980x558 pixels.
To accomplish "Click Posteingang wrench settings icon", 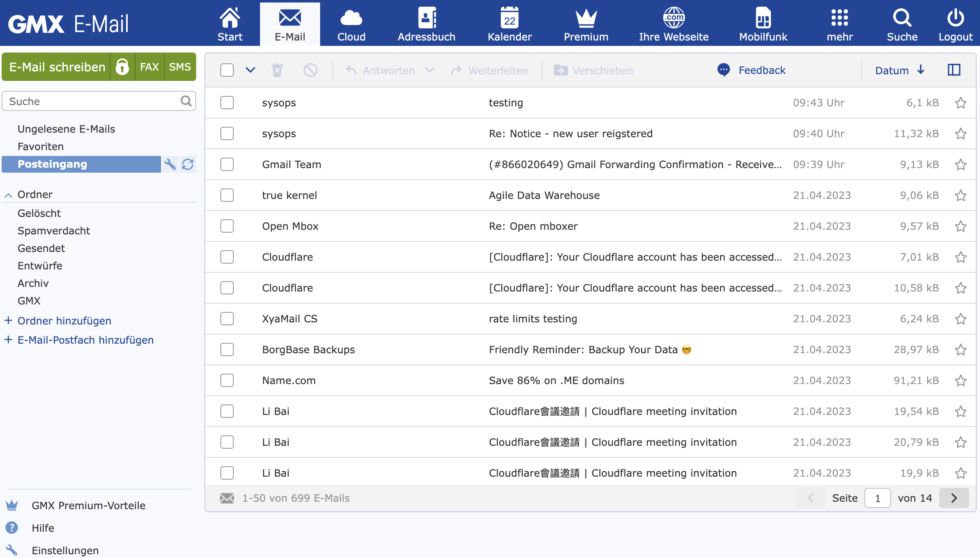I will (170, 164).
